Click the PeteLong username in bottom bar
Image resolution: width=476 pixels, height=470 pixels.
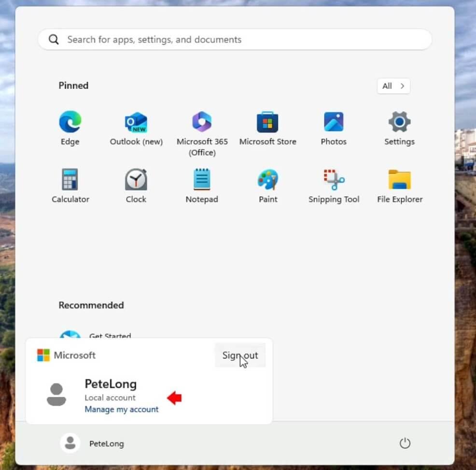pos(107,443)
